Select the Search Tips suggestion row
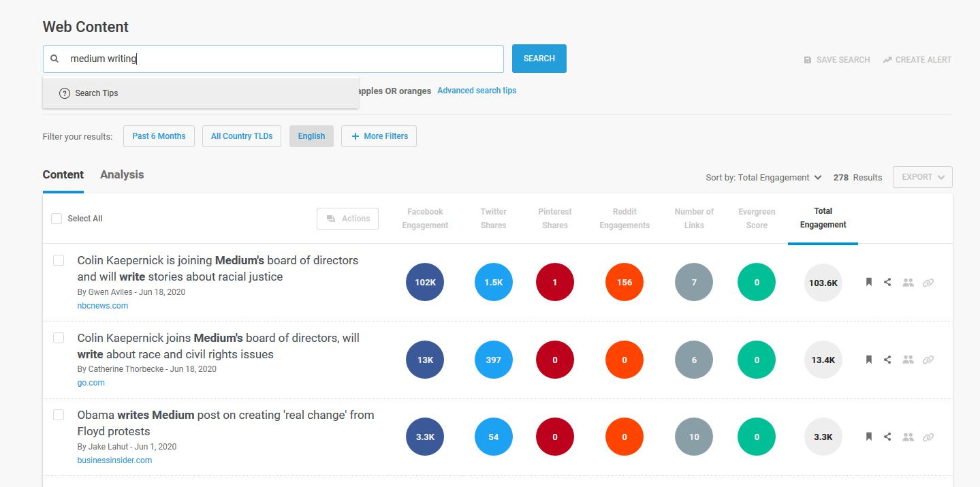The width and height of the screenshot is (980, 487). pos(201,93)
